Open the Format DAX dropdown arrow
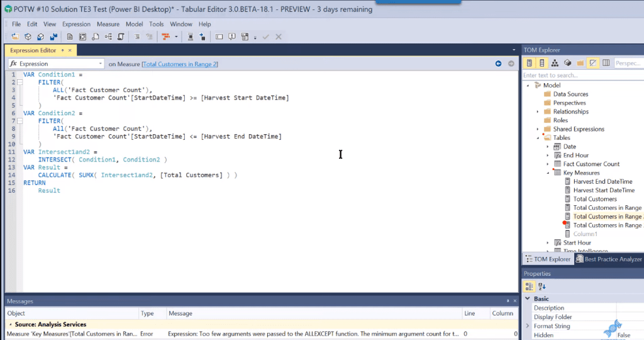 [176, 37]
